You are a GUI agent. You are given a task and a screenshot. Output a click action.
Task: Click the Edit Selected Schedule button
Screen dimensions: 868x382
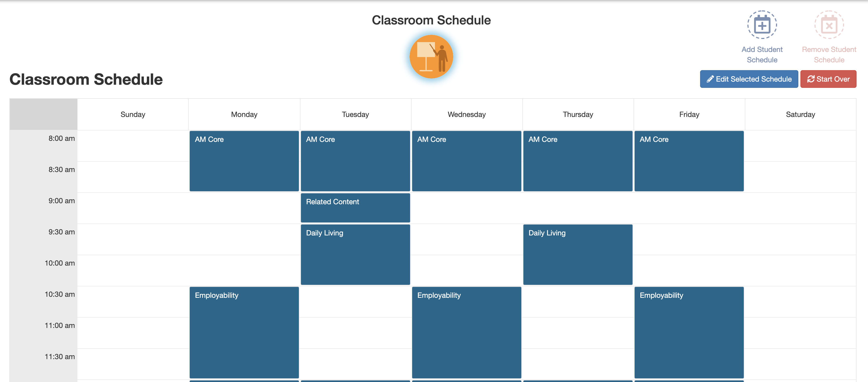[749, 79]
